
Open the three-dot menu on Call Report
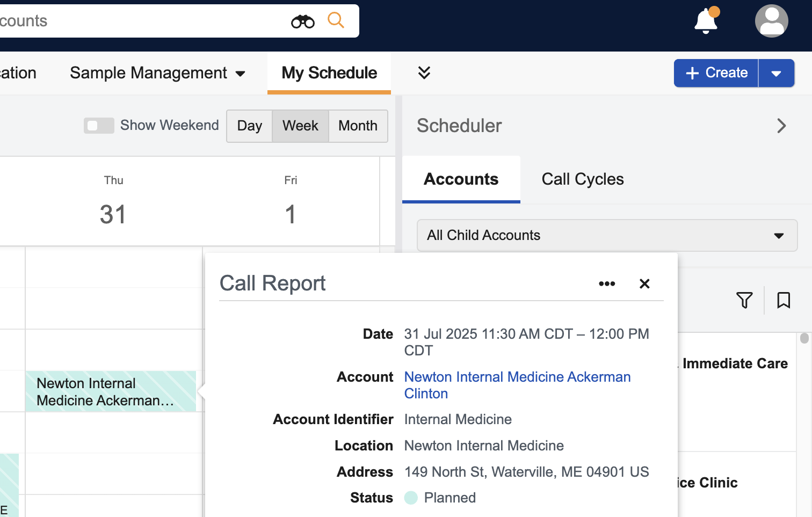click(x=607, y=284)
